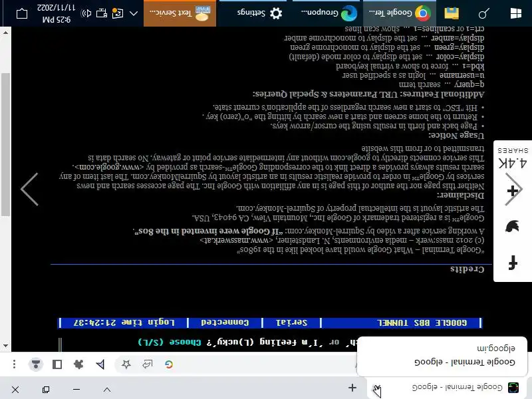The width and height of the screenshot is (532, 399).
Task: Click the Disclaimer: heading
Action: (x=460, y=196)
